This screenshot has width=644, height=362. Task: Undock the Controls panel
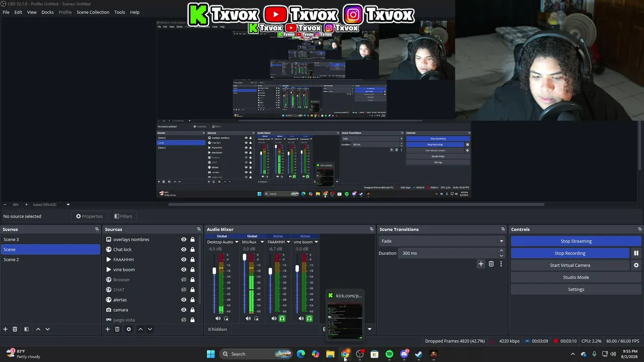(x=639, y=229)
